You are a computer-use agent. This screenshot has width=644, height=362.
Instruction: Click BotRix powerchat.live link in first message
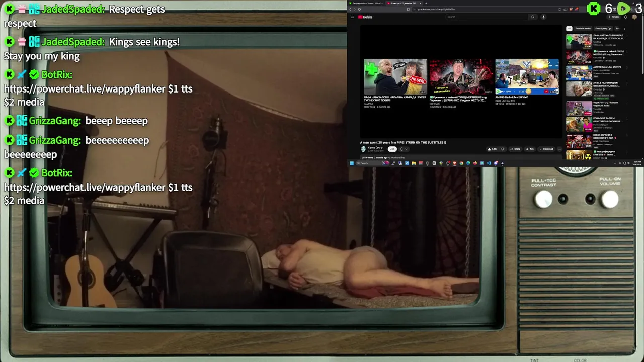pos(85,89)
